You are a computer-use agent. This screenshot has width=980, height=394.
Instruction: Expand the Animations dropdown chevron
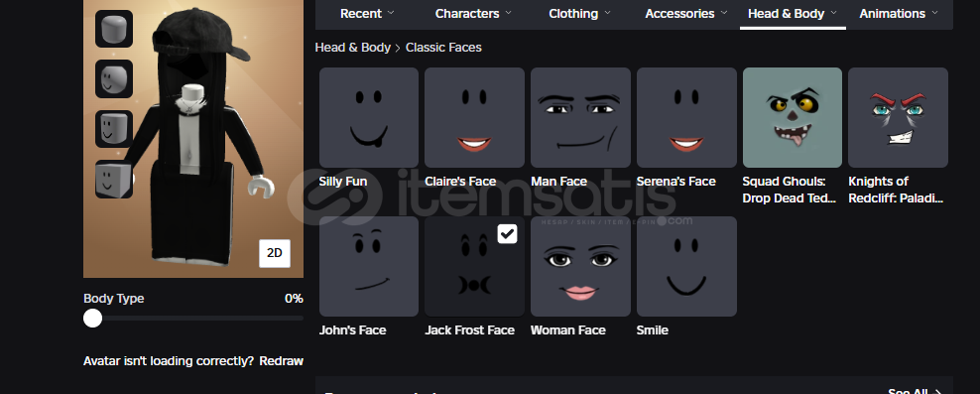[x=935, y=13]
